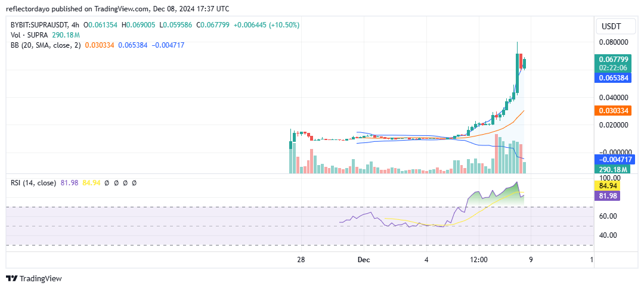Click the blue BB upper value in legend
644x289 pixels.
133,45
